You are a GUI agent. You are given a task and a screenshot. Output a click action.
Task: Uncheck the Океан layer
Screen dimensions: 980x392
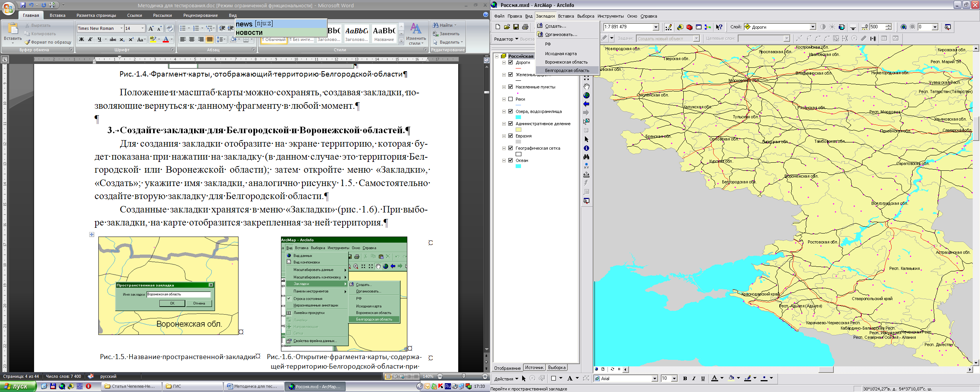(510, 160)
